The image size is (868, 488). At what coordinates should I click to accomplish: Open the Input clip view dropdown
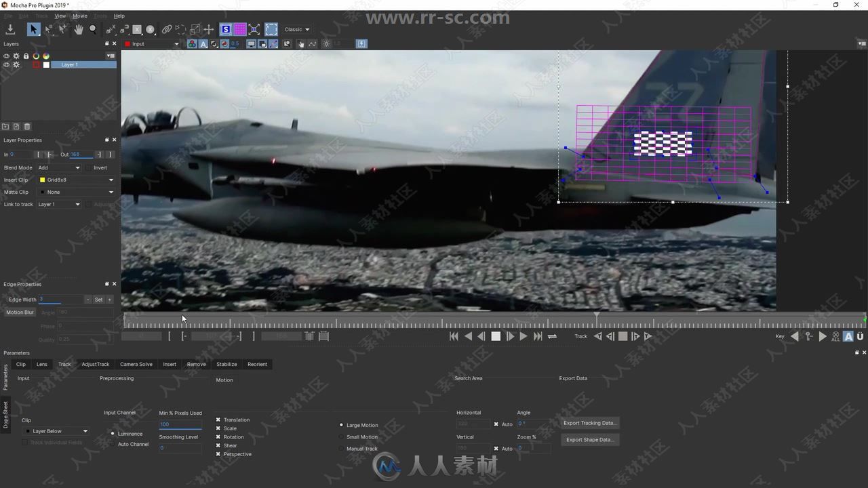pyautogui.click(x=152, y=44)
